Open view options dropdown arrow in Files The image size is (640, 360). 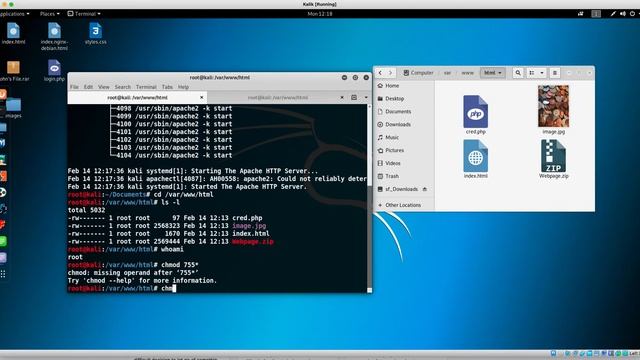click(542, 73)
